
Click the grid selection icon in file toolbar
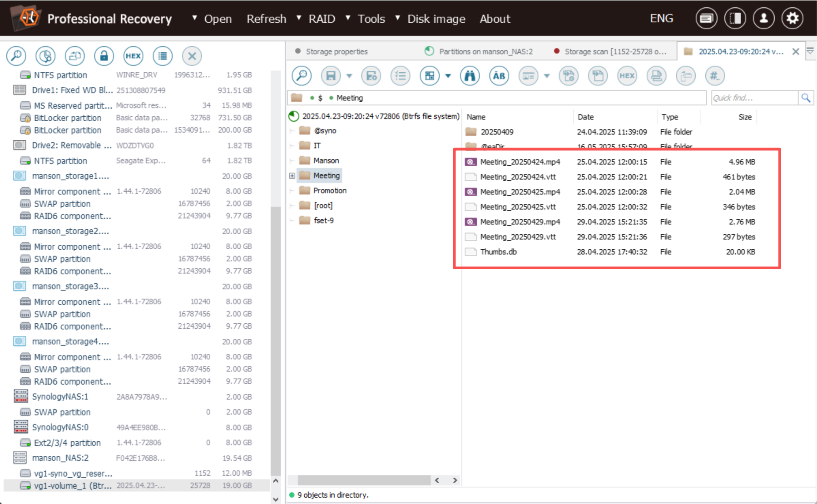pos(430,76)
